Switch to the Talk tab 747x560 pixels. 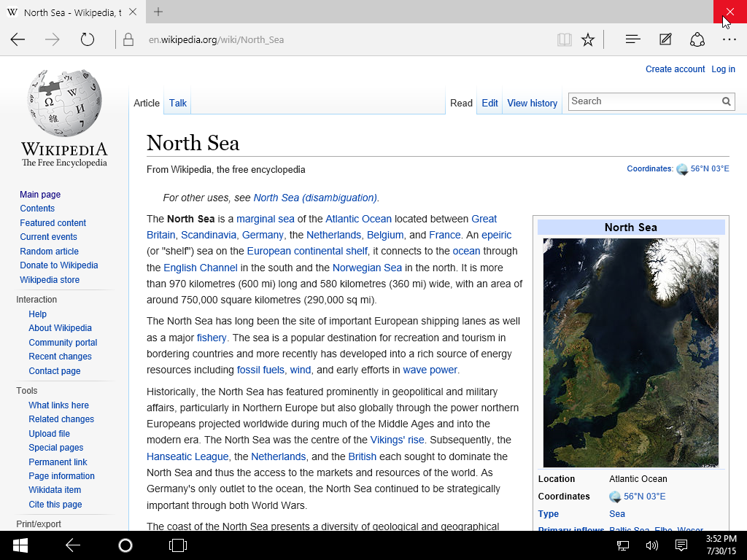[x=178, y=104]
